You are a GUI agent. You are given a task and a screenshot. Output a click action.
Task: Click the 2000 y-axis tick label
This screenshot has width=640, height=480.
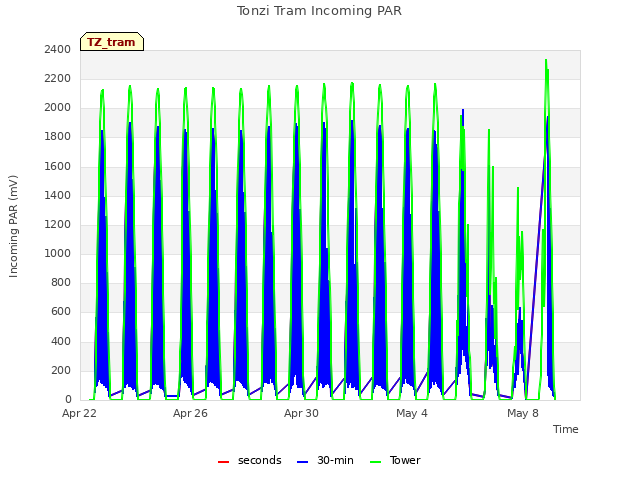click(58, 108)
